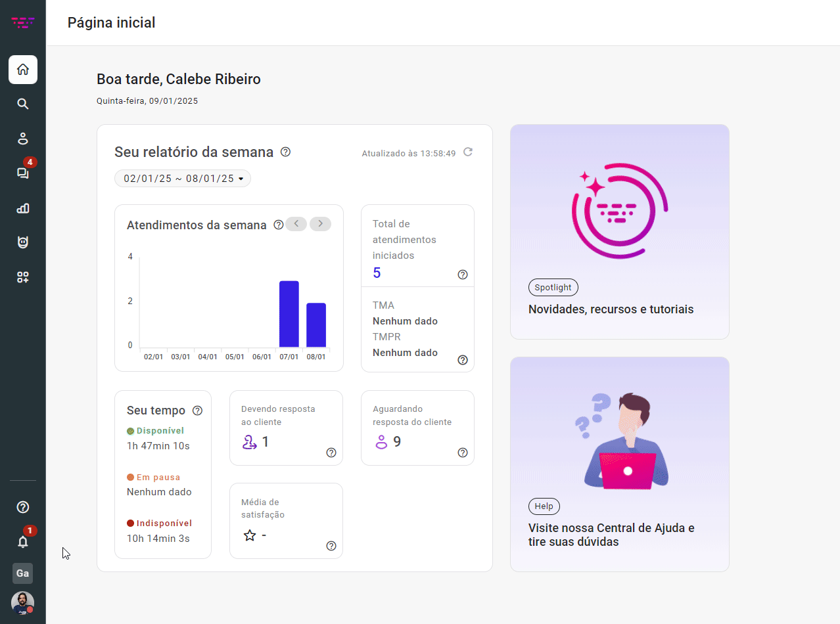840x624 pixels.
Task: Open the user profile photo avatar
Action: [23, 603]
